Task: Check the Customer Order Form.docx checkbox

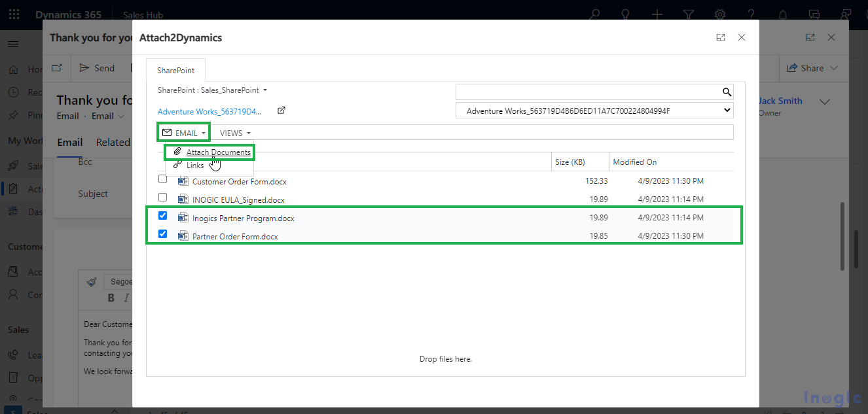Action: point(163,179)
